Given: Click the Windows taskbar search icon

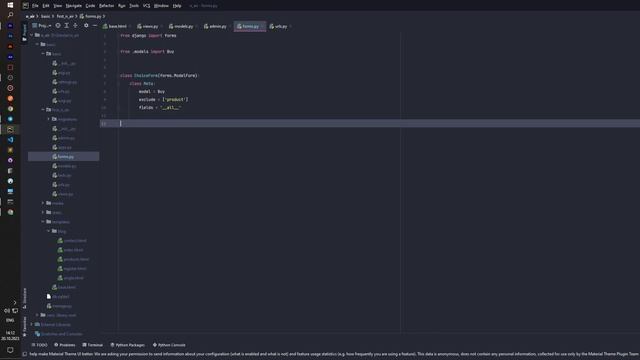Looking at the screenshot, I should [x=10, y=15].
